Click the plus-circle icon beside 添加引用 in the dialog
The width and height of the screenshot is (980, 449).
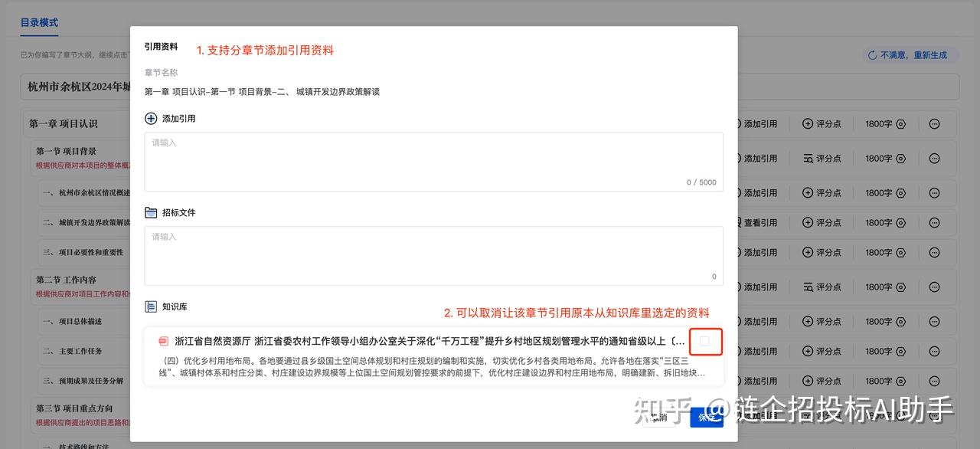151,119
